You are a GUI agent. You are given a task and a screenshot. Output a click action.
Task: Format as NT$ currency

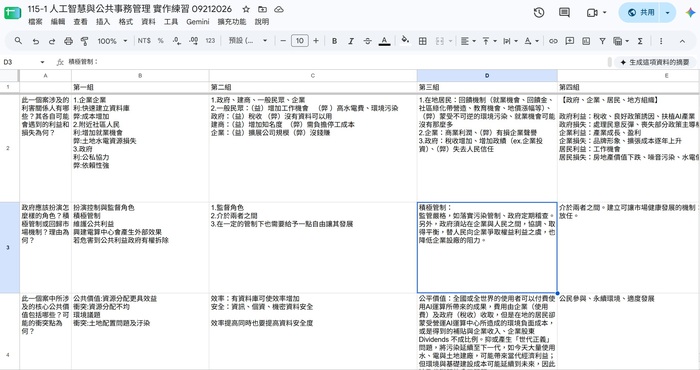(144, 41)
